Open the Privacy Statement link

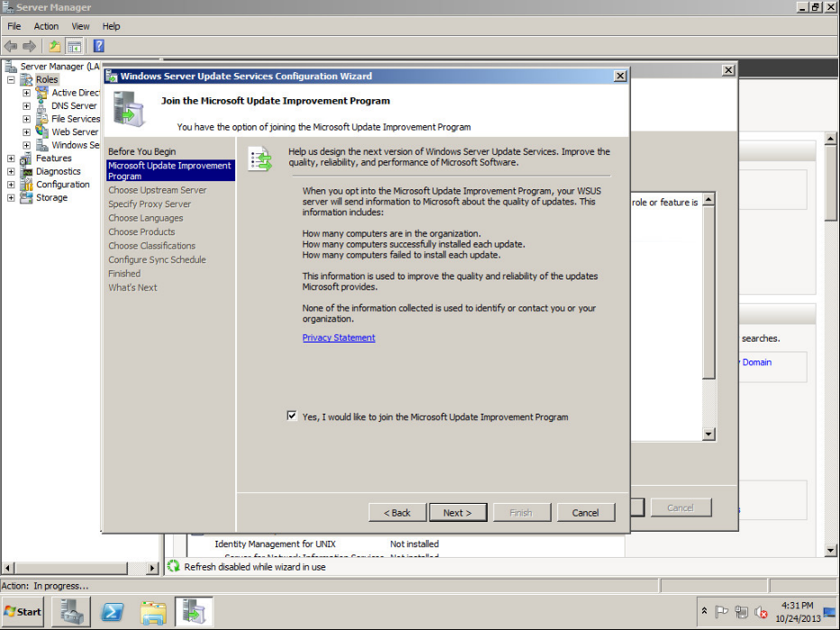339,337
